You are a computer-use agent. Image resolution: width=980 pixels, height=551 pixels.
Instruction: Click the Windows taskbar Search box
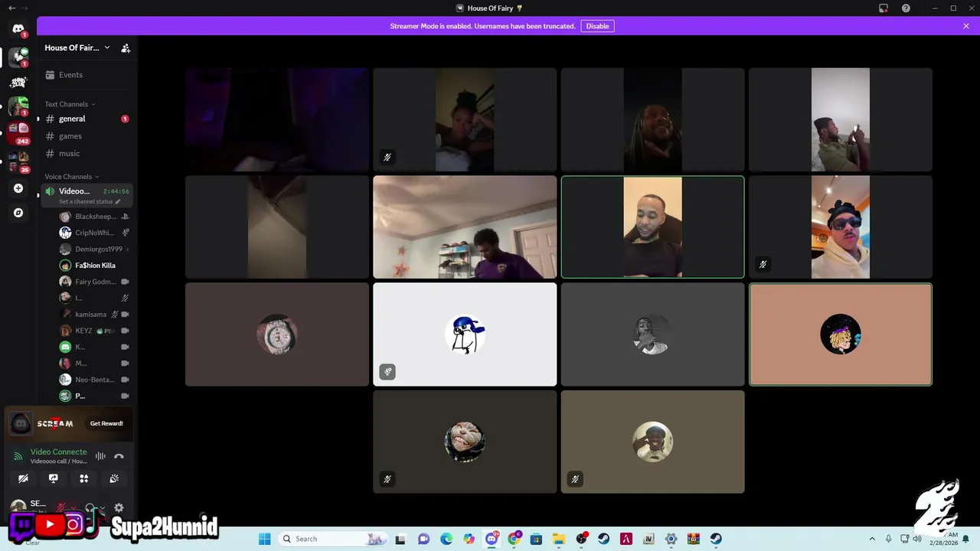pyautogui.click(x=334, y=539)
